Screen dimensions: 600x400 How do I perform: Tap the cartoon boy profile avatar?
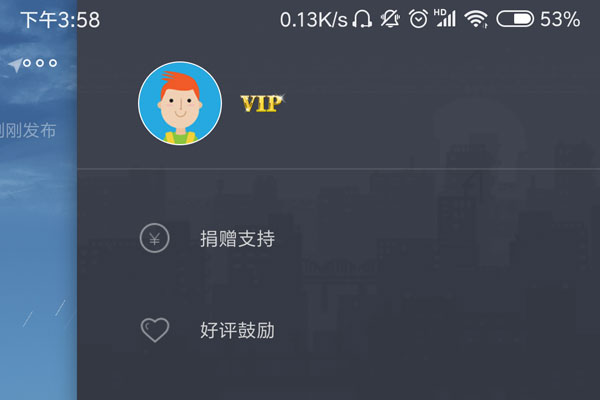(x=180, y=103)
